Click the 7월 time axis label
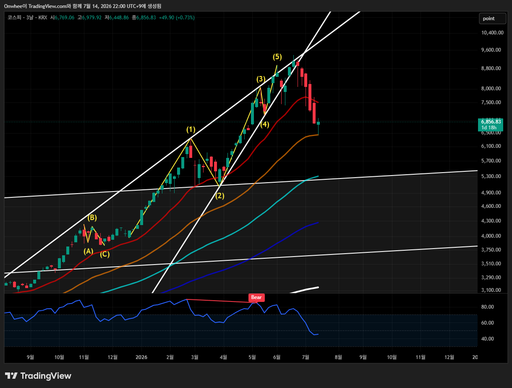 (x=306, y=357)
